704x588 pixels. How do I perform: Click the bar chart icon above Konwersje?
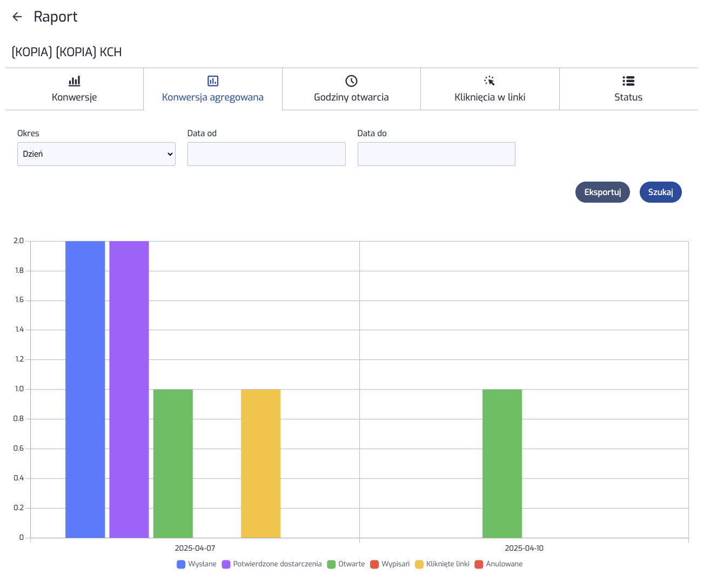(75, 81)
